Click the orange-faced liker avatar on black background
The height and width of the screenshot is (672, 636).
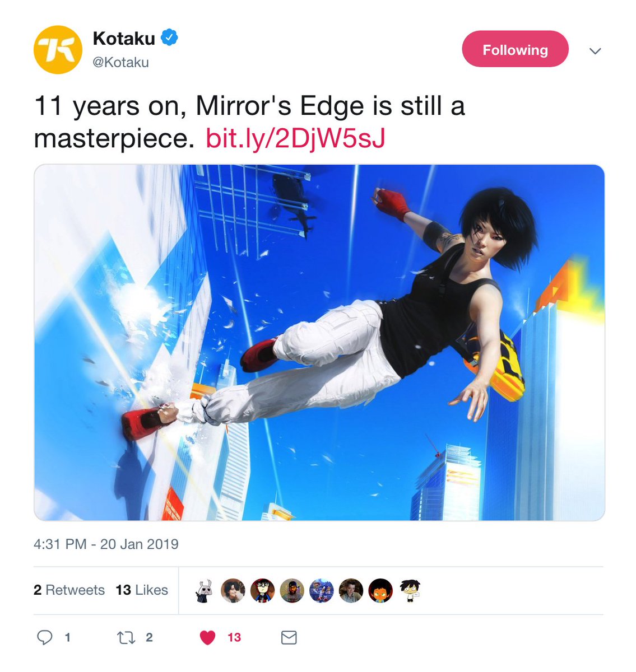(380, 590)
